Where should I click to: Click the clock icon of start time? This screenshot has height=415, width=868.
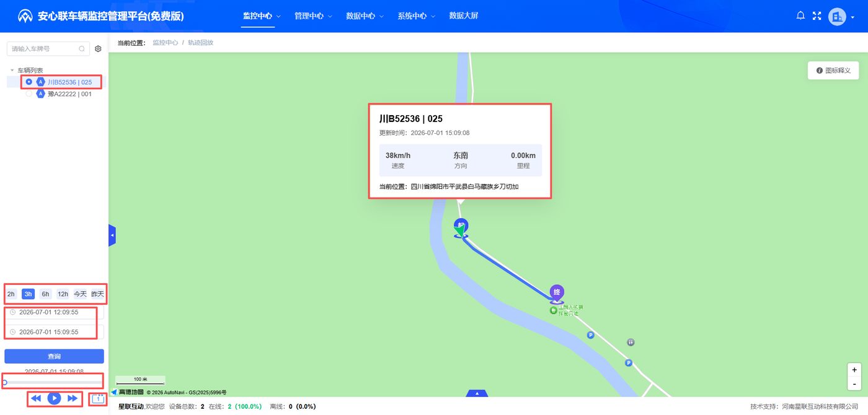pyautogui.click(x=12, y=312)
